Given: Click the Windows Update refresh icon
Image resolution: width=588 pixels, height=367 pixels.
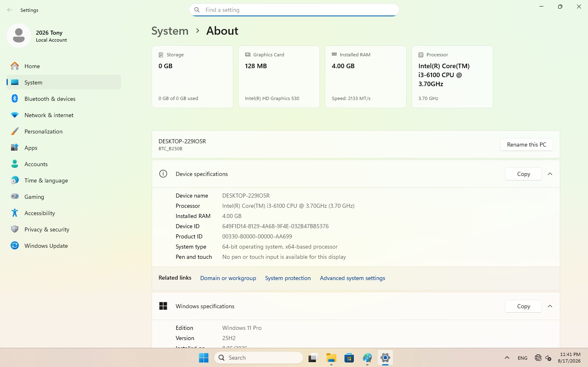Looking at the screenshot, I should [x=15, y=245].
